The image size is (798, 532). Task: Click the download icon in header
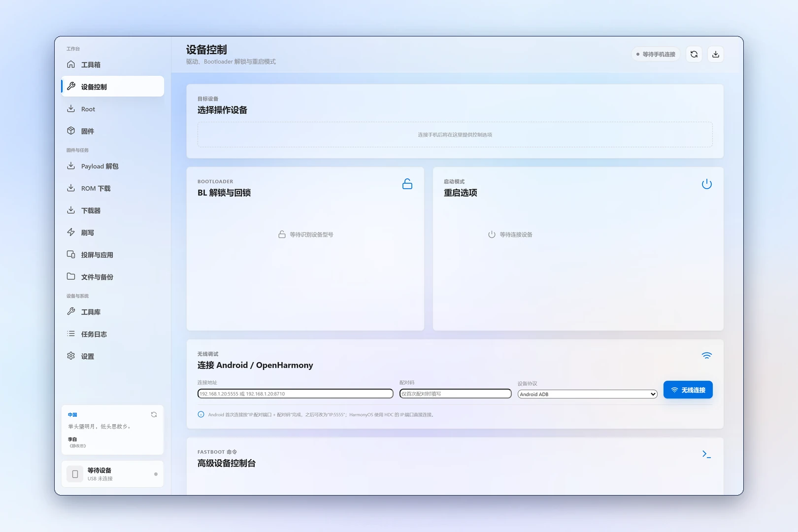716,54
